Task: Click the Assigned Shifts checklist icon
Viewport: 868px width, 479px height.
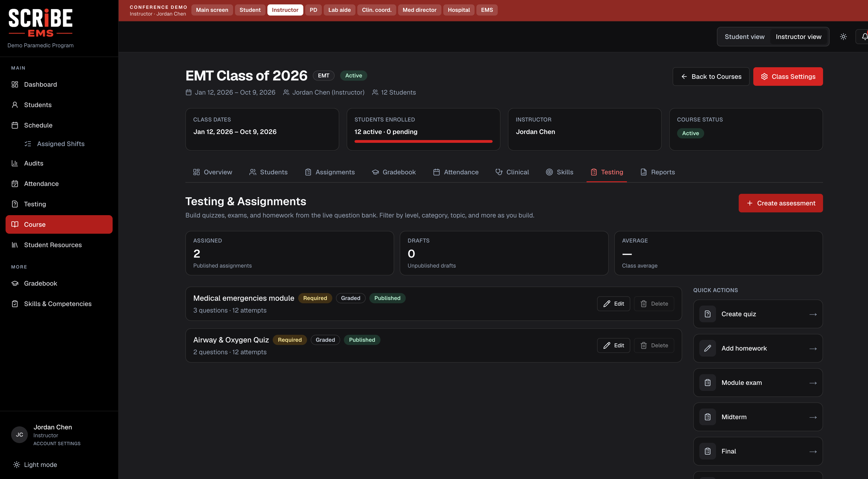Action: click(28, 144)
